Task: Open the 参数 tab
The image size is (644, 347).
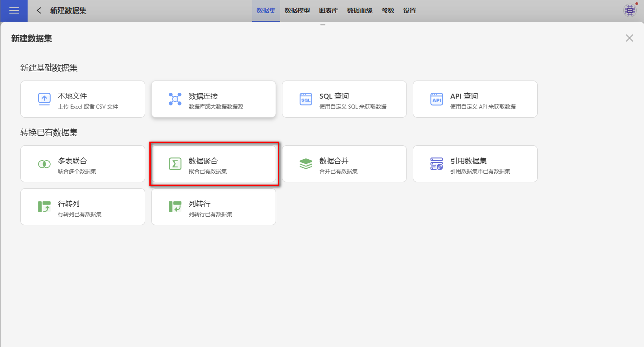Action: tap(388, 10)
